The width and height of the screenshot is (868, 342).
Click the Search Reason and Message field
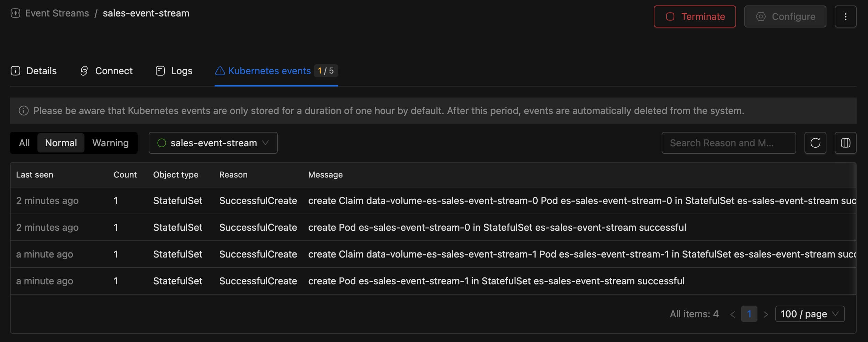click(x=729, y=143)
